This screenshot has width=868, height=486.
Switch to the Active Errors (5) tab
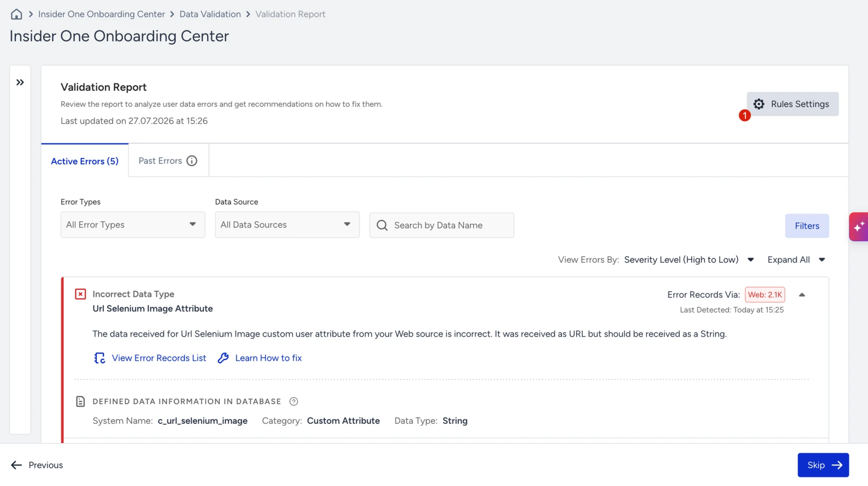(85, 161)
